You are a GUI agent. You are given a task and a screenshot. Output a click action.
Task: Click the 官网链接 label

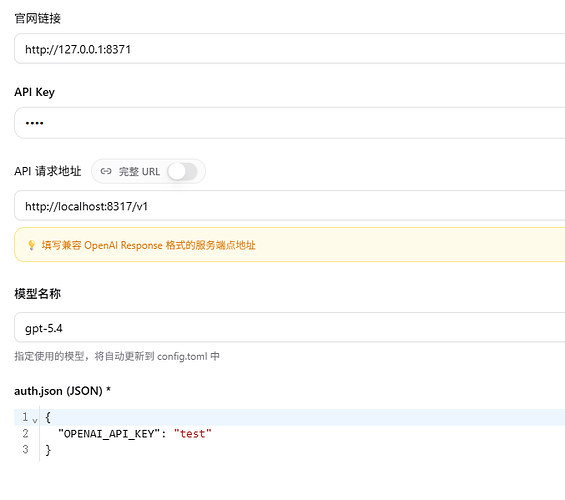tap(37, 18)
